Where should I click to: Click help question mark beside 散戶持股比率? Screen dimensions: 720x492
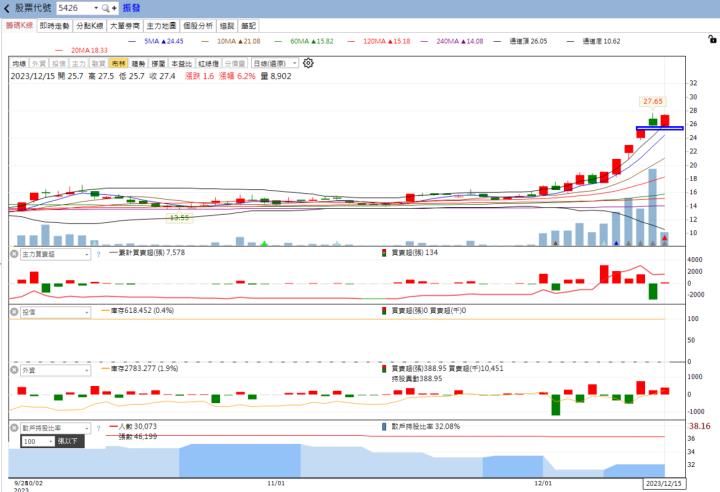98,428
